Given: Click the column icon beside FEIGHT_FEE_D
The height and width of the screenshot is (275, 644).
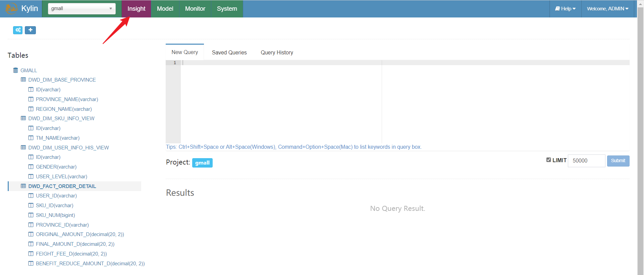Looking at the screenshot, I should click(x=31, y=254).
